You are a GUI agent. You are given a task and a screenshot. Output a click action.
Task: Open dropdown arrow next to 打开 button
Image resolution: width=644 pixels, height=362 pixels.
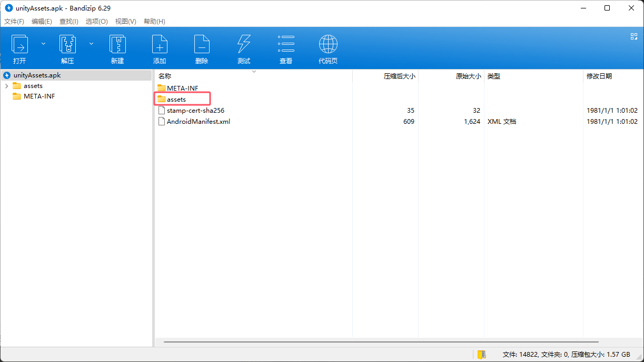coord(43,44)
